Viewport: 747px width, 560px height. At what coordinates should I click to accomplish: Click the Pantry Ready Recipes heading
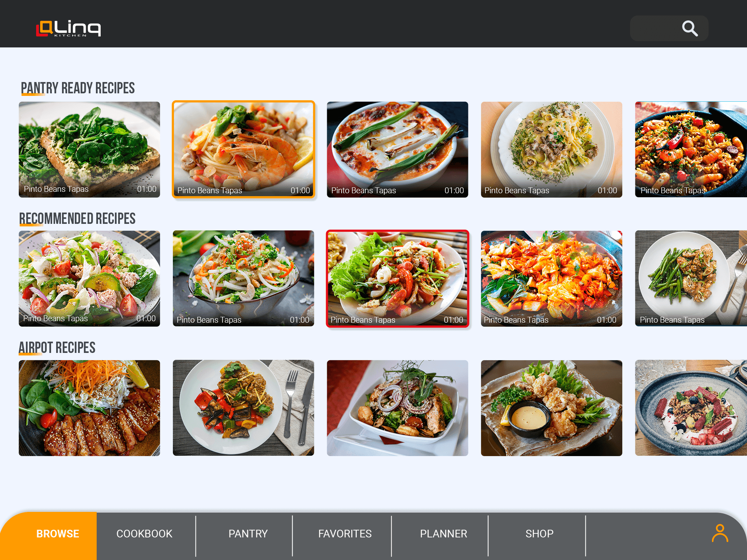[x=78, y=88]
